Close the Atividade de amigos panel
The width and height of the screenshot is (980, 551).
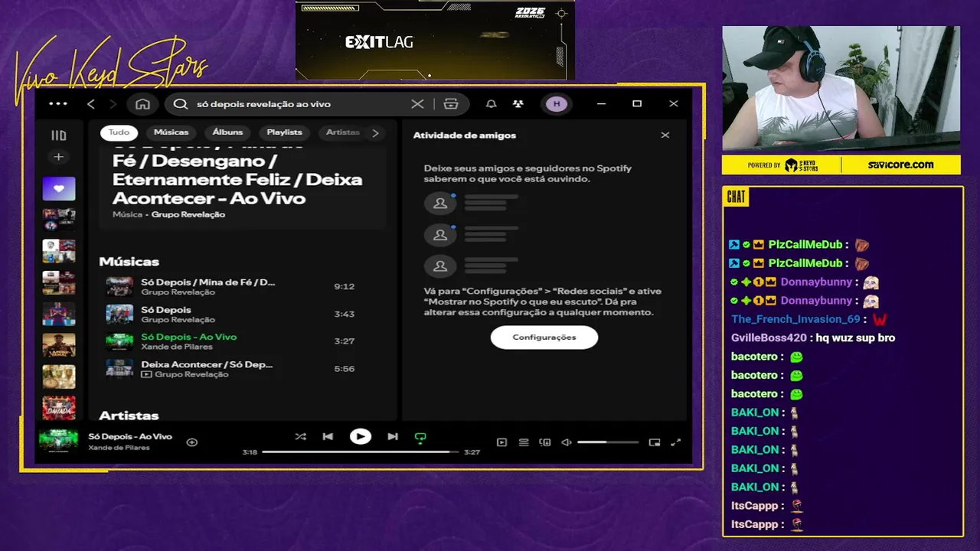pos(665,135)
